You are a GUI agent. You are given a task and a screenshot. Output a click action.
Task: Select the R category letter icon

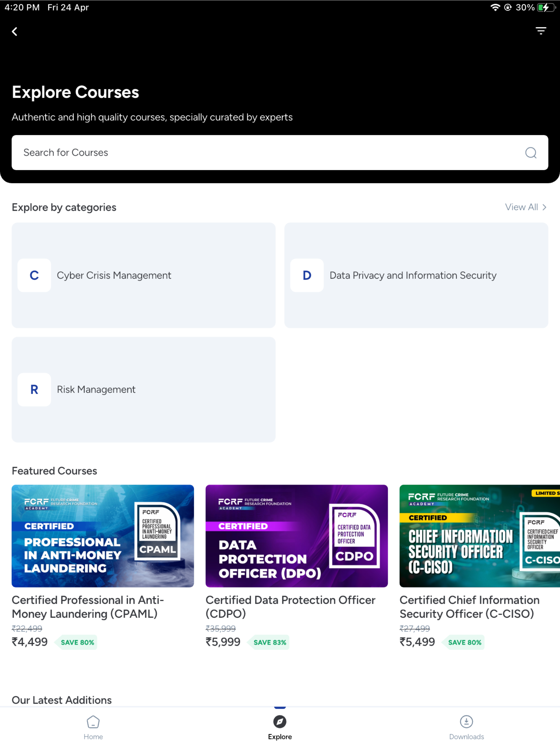pyautogui.click(x=34, y=389)
